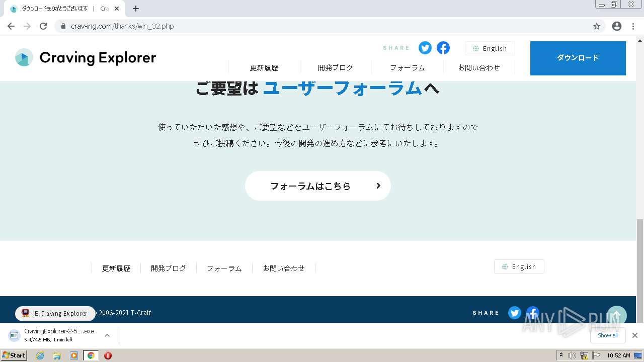Open the Chrome profile avatar menu
644x362 pixels.
point(617,26)
